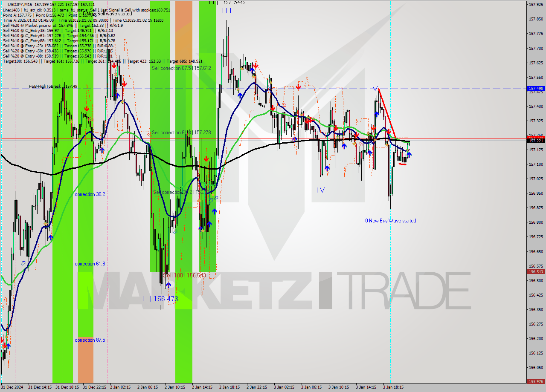Click the 'III 156.473' wave label
Image resolution: width=546 pixels, height=392 pixels.
pos(160,299)
